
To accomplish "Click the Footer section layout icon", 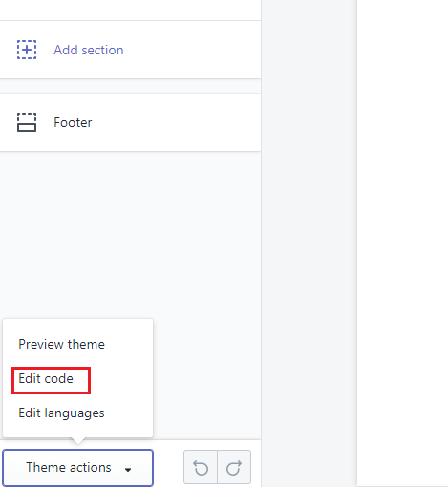I will 27,122.
